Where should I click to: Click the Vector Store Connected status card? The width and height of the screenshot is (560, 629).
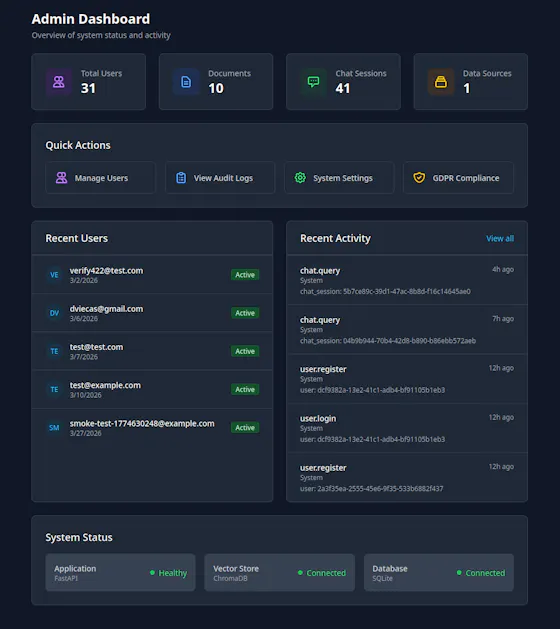280,572
